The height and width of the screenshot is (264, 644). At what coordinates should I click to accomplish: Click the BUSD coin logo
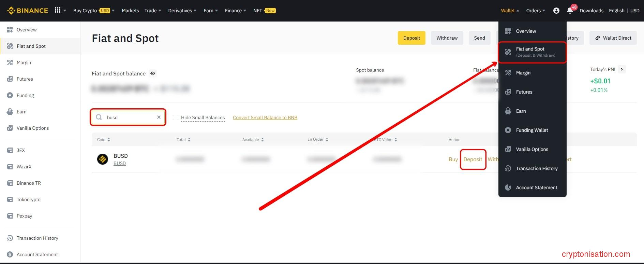(103, 159)
